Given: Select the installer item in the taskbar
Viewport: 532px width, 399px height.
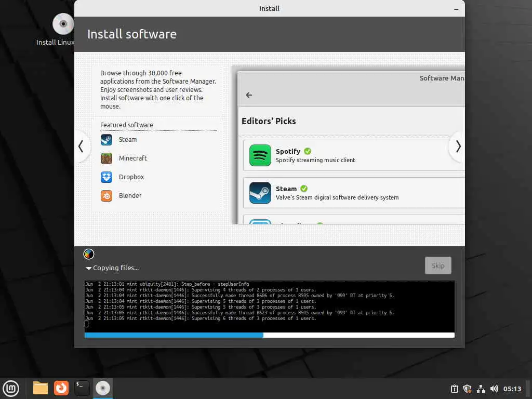Looking at the screenshot, I should [x=102, y=388].
